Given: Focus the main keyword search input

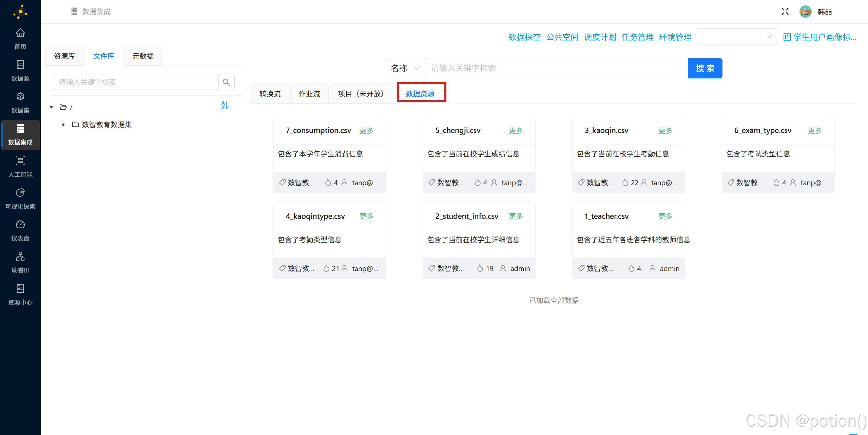Looking at the screenshot, I should tap(557, 68).
